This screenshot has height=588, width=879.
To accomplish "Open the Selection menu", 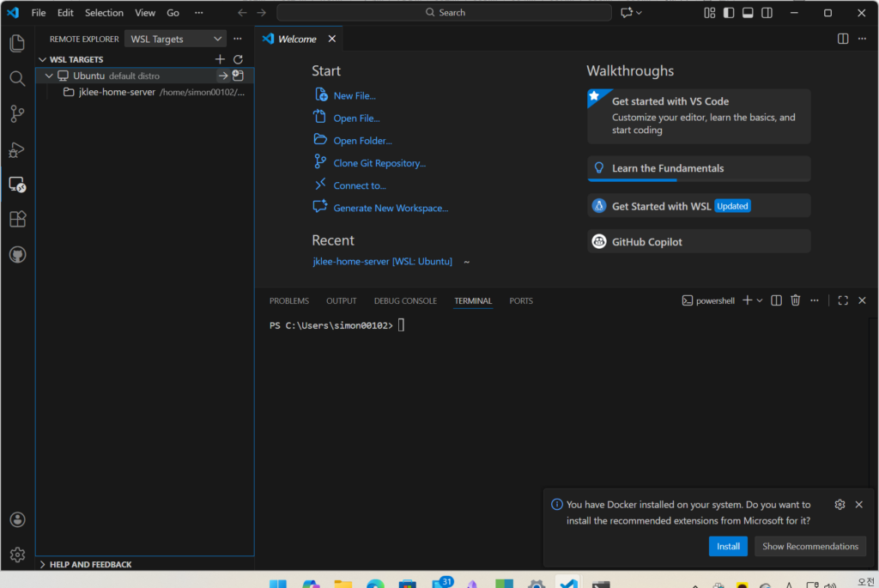I will [104, 13].
